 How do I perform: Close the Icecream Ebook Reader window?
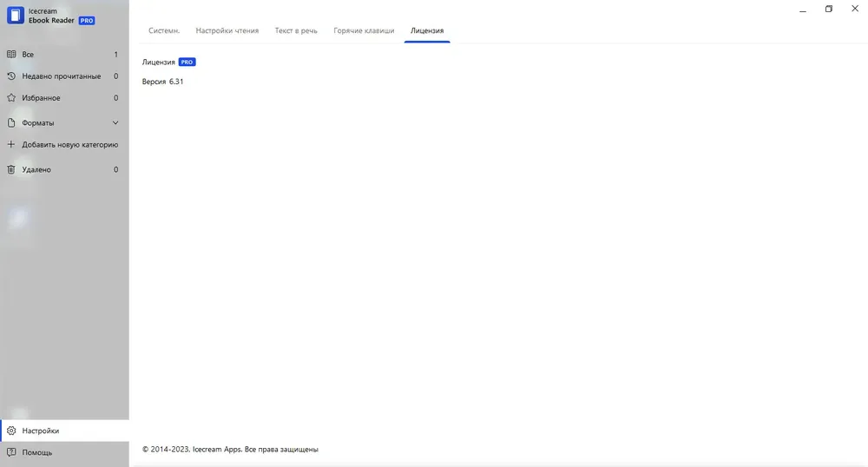click(855, 9)
